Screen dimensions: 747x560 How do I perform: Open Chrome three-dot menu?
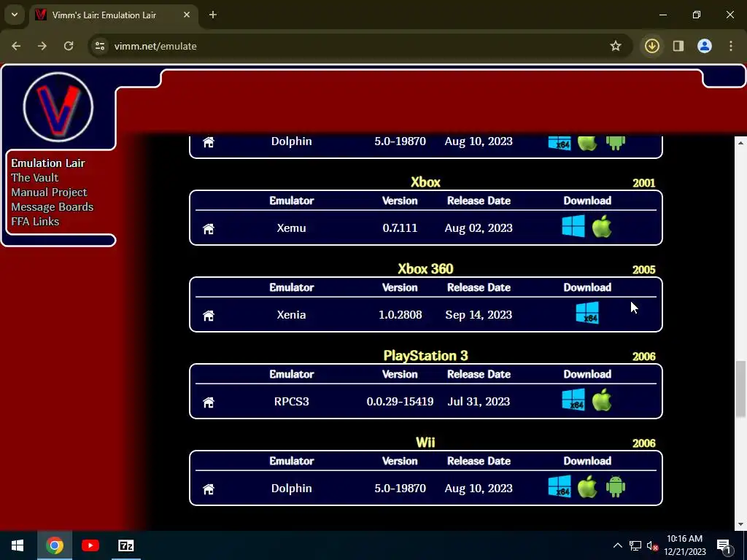731,46
